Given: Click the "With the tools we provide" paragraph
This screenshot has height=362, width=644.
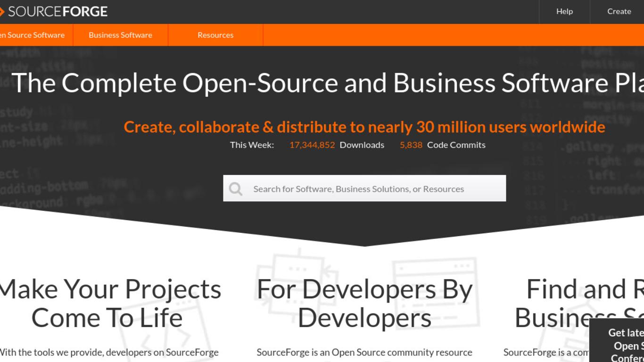Looking at the screenshot, I should coord(109,352).
